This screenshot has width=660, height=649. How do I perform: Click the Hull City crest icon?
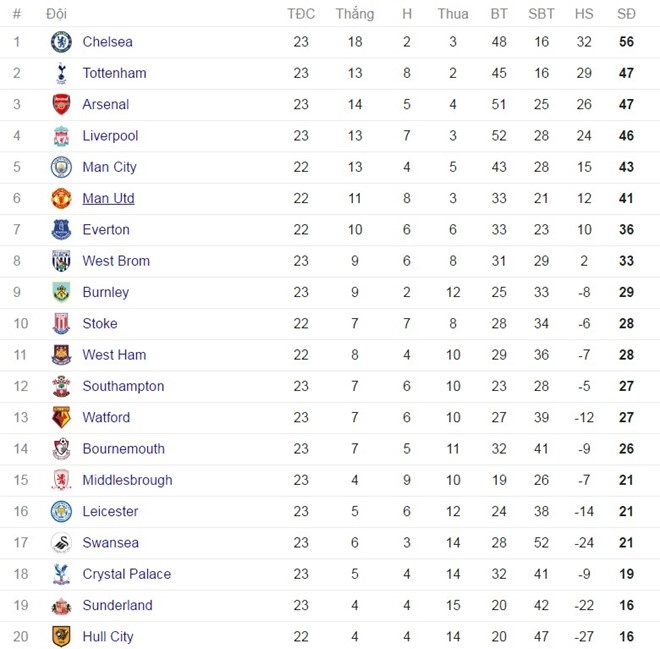click(62, 636)
